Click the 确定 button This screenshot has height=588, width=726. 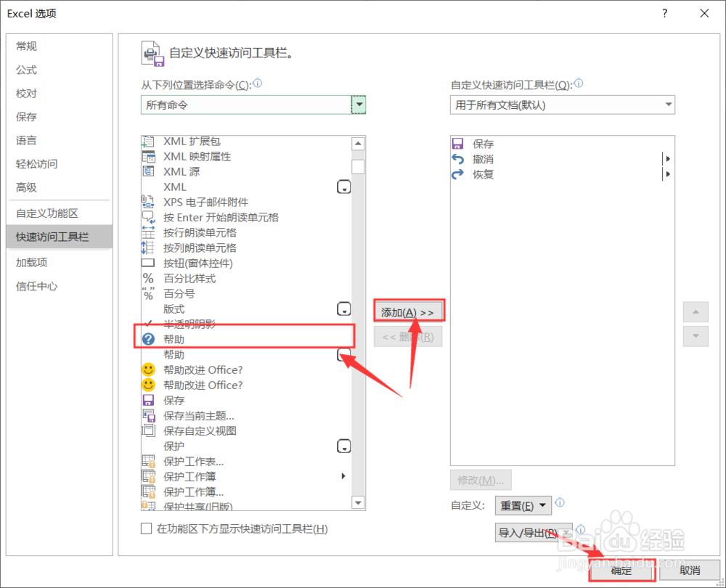pyautogui.click(x=622, y=571)
